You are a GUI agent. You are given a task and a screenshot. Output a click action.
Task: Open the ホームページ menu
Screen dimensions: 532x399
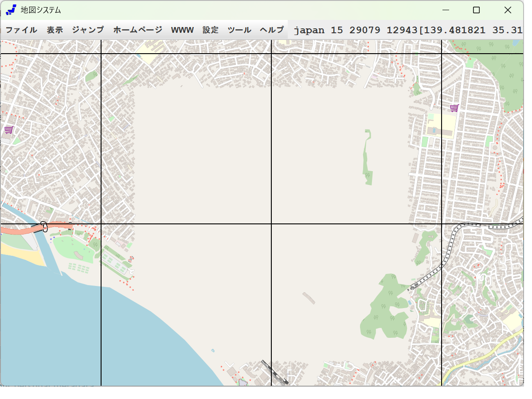tap(138, 30)
